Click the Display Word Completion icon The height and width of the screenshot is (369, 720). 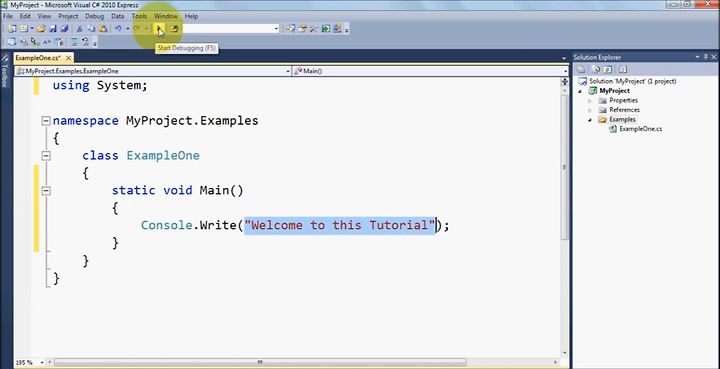point(47,42)
